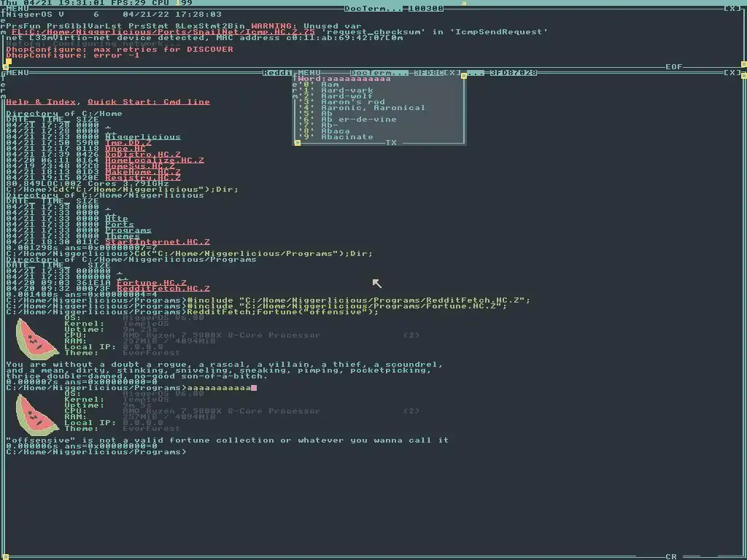Click 'DhcpConfigure: max retries for DISCOVER' line

[x=120, y=50]
